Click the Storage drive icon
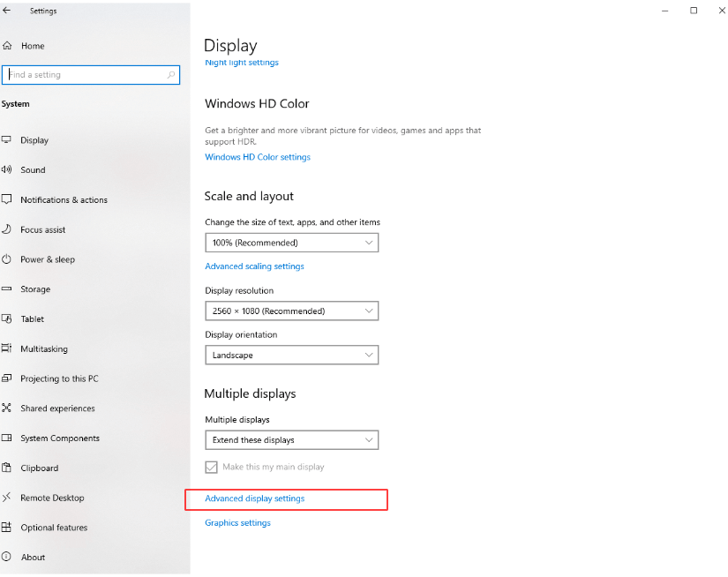 tap(6, 288)
